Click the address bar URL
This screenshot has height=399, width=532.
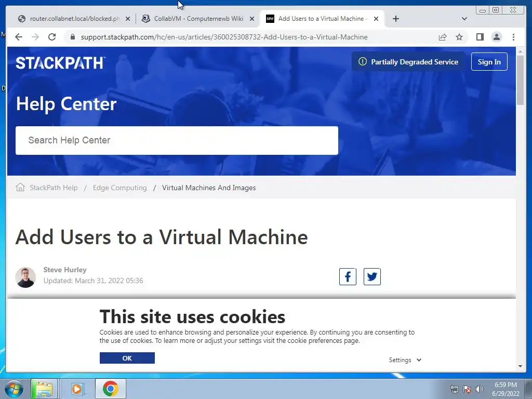[x=224, y=37]
